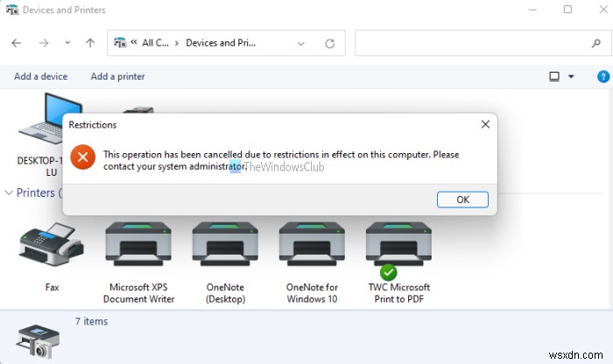Screen dimensions: 613x364
Task: Close the Restrictions dialog with X
Action: tap(485, 124)
